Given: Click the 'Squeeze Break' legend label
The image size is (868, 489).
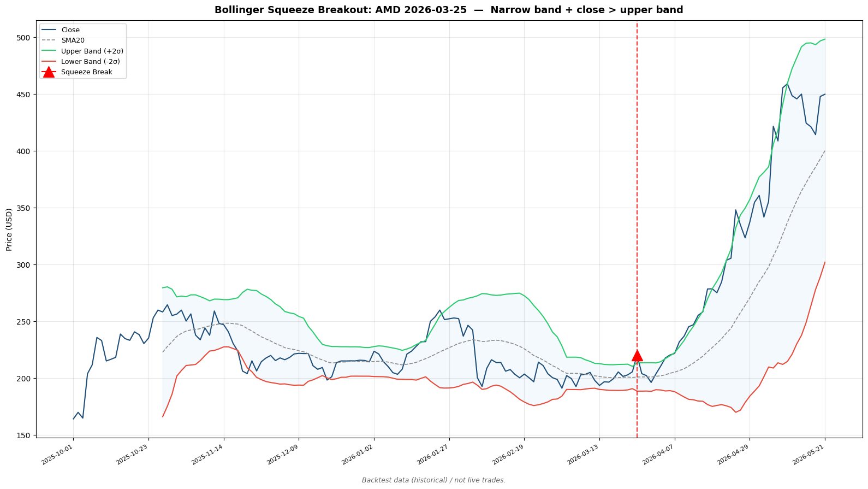Looking at the screenshot, I should click(87, 72).
